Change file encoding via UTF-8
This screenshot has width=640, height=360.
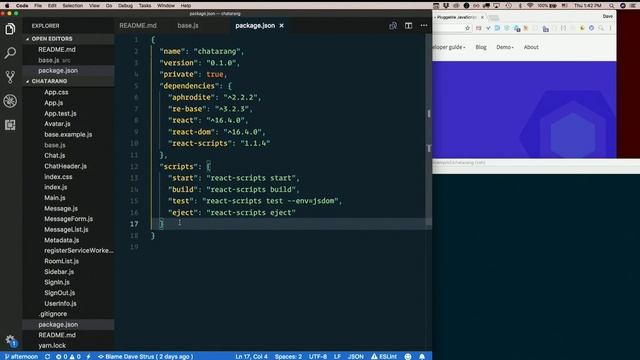(318, 356)
